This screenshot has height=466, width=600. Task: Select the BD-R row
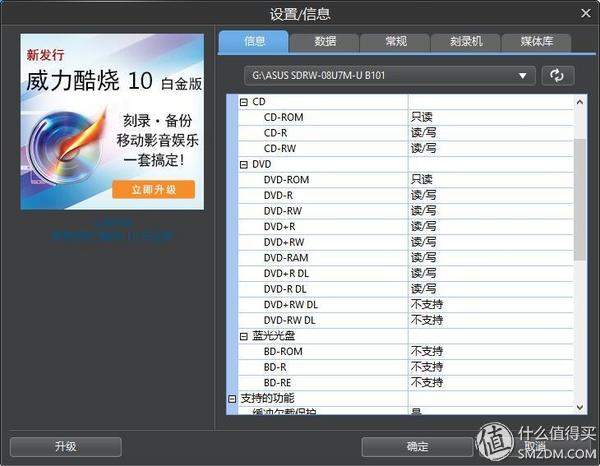(406, 368)
